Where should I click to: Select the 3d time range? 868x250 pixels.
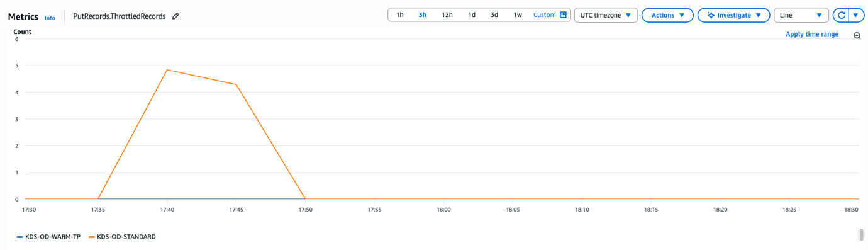coord(494,15)
